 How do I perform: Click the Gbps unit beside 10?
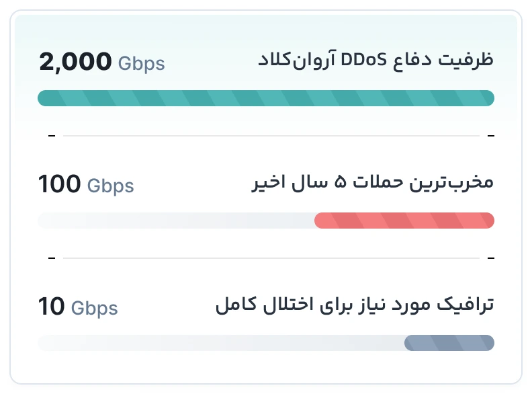point(94,309)
